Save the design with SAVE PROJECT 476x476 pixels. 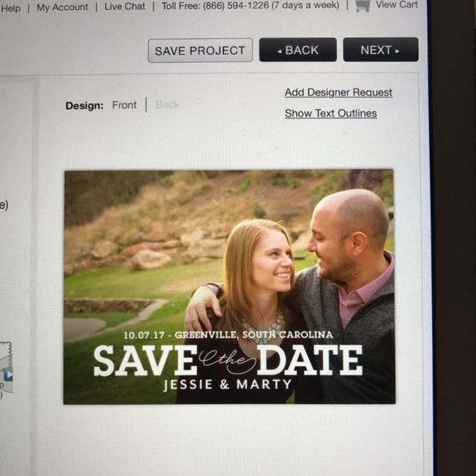(x=201, y=51)
